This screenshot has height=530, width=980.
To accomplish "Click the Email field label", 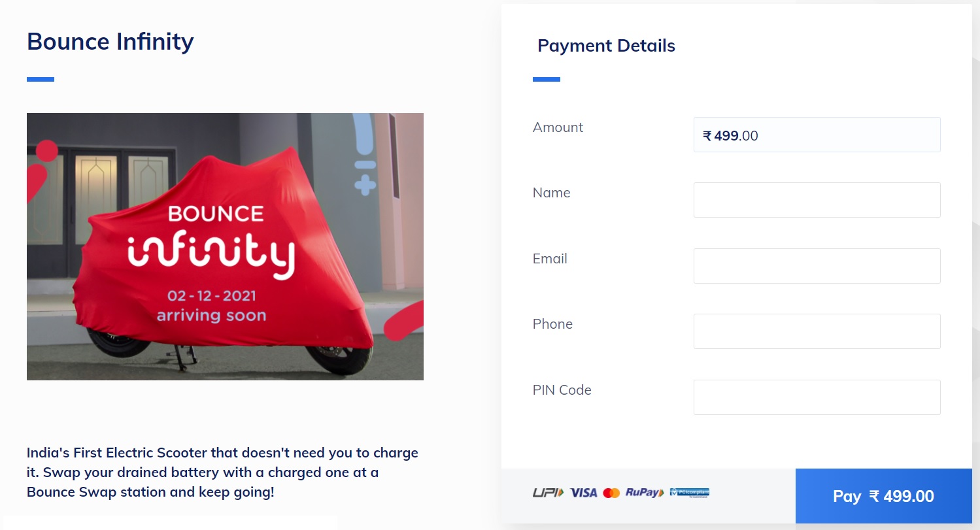I will pos(550,259).
